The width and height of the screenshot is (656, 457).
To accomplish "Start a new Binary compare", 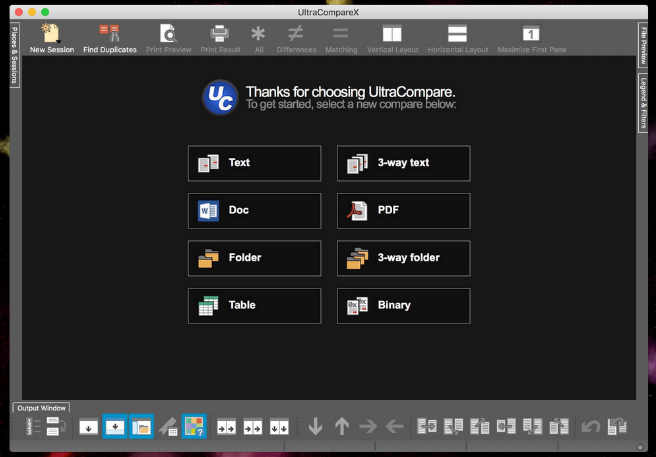I will click(404, 306).
